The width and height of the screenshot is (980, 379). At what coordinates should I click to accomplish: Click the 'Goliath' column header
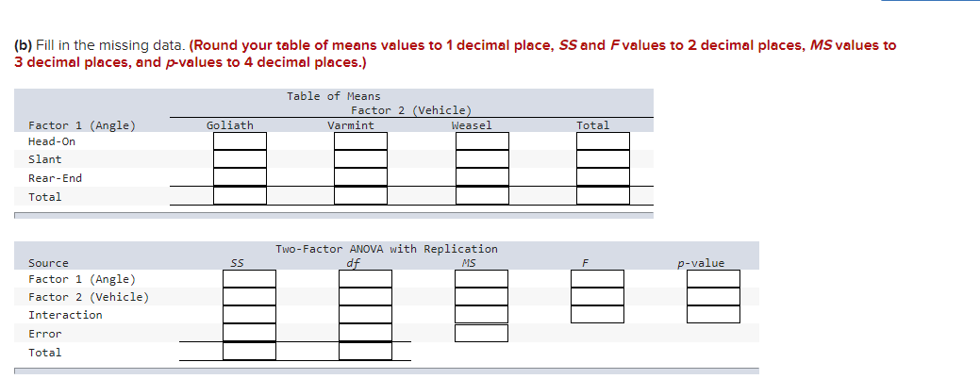(x=230, y=125)
